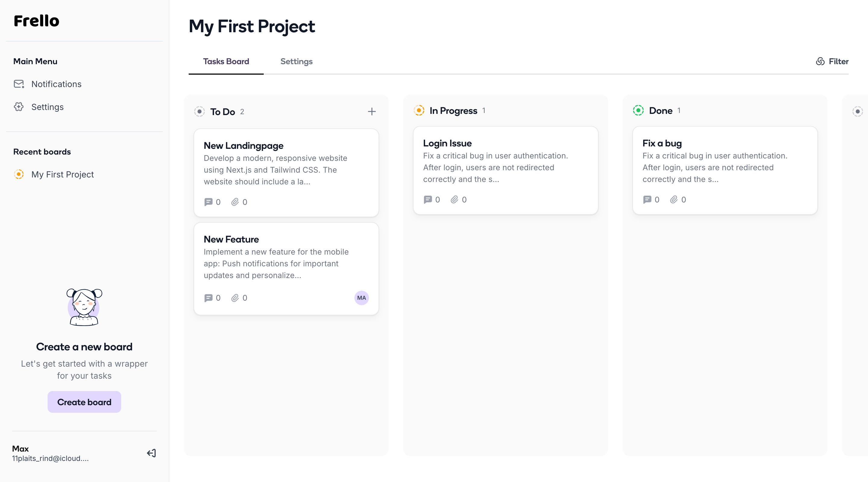Click the attachment icon on Fix a bug card
The width and height of the screenshot is (868, 482).
(x=674, y=199)
